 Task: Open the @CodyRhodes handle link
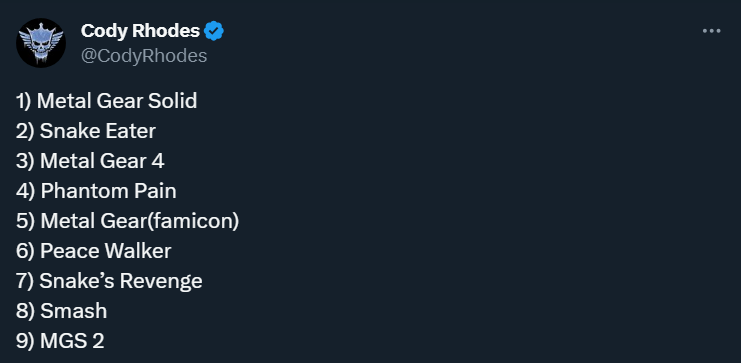click(x=144, y=56)
